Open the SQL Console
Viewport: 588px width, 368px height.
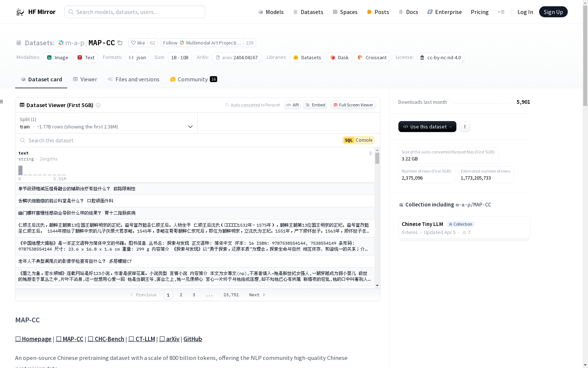[x=358, y=140]
